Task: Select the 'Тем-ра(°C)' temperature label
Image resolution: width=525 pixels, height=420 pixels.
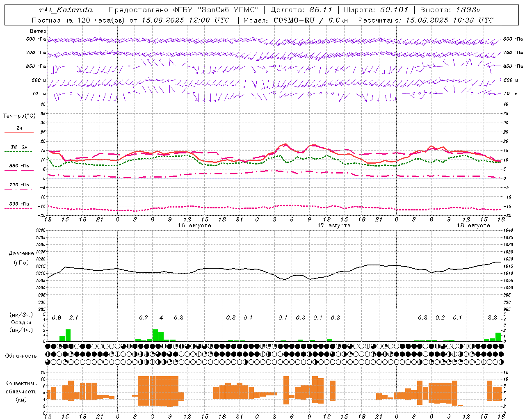Action: tap(19, 116)
